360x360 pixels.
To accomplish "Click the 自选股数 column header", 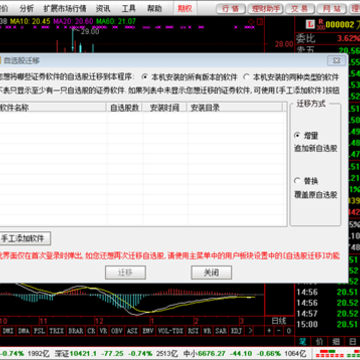I will point(125,107).
